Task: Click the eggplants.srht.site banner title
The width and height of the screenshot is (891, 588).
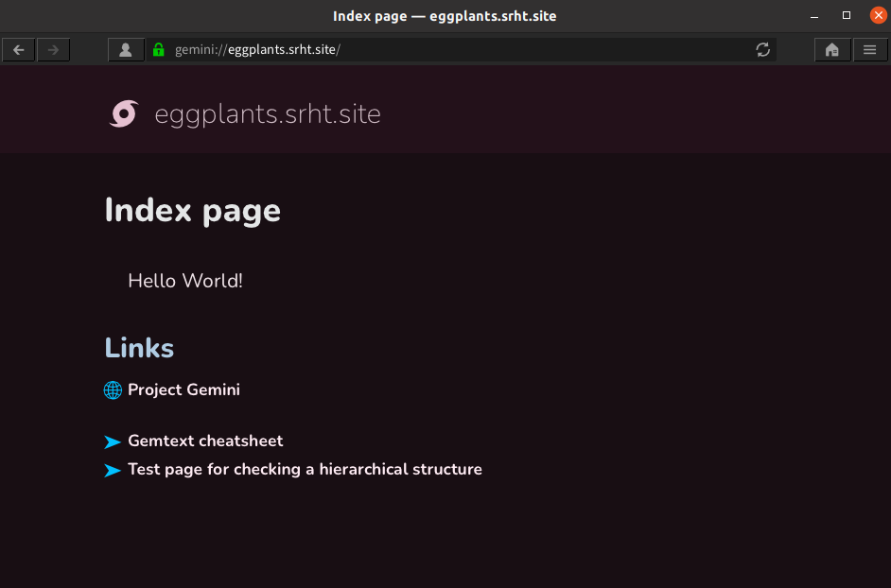Action: 268,114
